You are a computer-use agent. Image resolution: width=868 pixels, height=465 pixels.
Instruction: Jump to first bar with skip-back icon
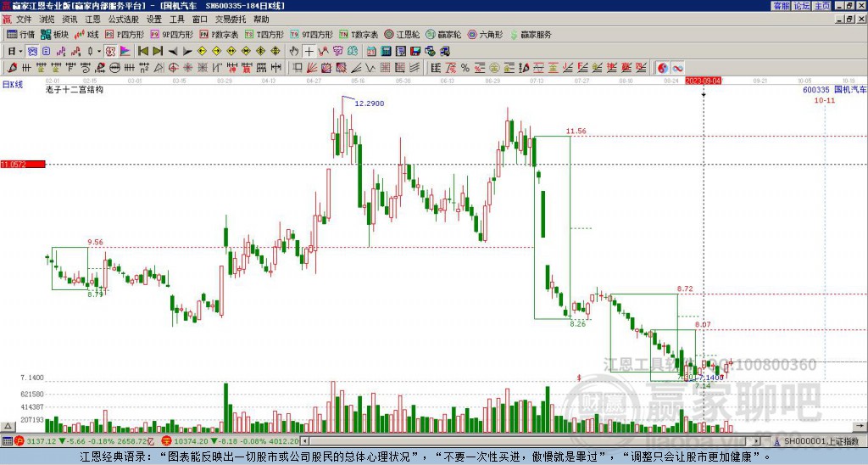(142, 52)
